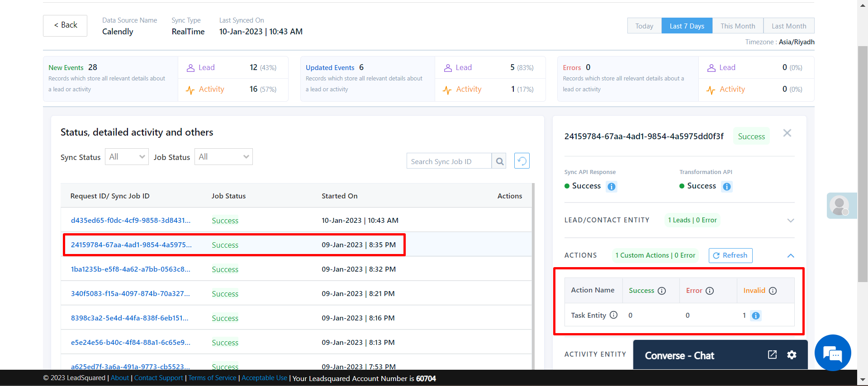Collapse the Actions section
The width and height of the screenshot is (868, 386).
791,255
